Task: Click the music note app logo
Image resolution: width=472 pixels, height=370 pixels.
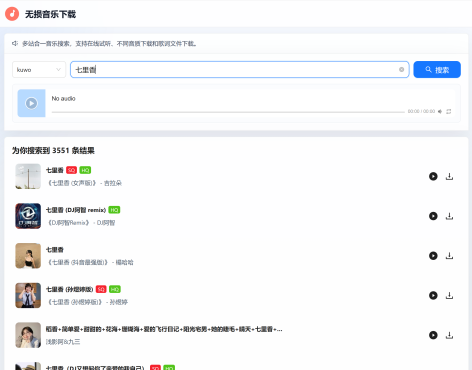Action: click(x=12, y=14)
